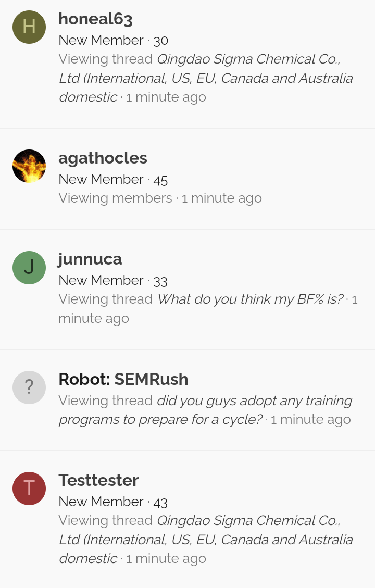
Task: Click honeal63's "New Member · 30" title
Action: (x=113, y=40)
